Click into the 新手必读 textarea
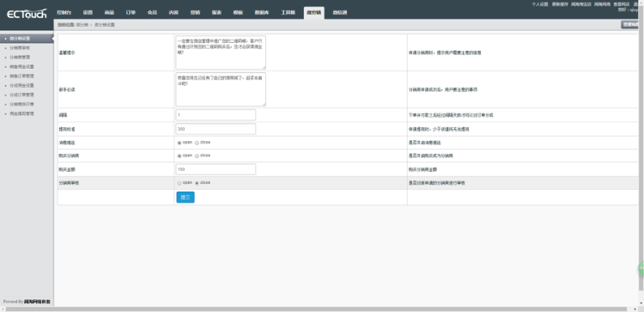This screenshot has height=312, width=644. pyautogui.click(x=221, y=89)
